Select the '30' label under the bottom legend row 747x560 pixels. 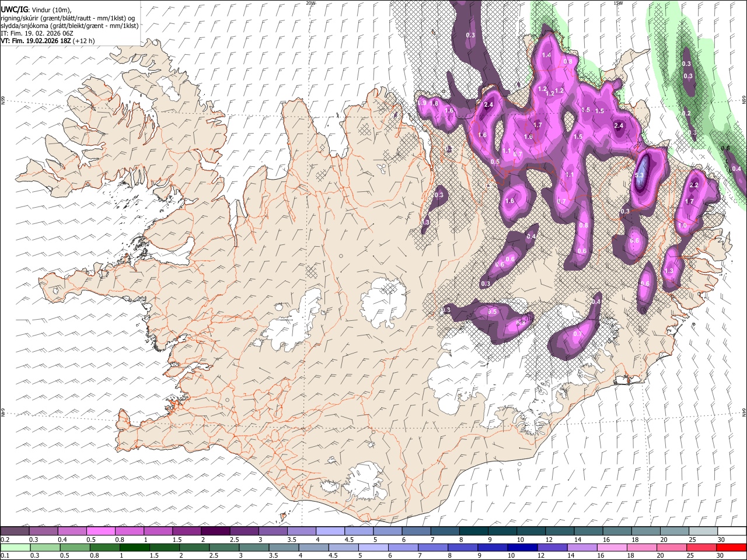tap(721, 556)
